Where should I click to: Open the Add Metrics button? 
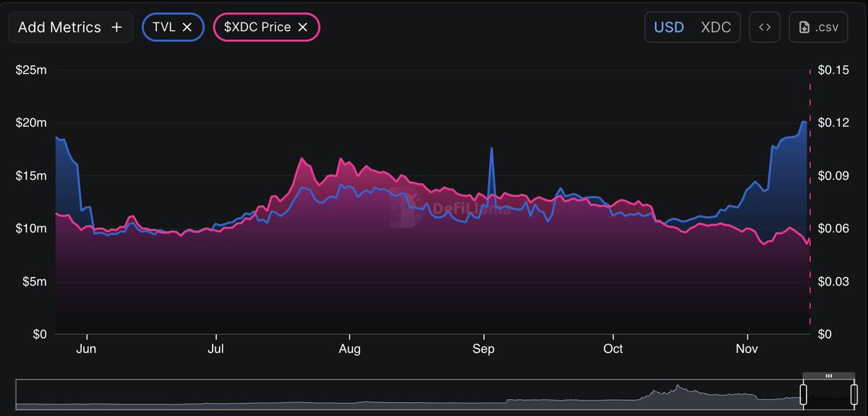point(71,27)
